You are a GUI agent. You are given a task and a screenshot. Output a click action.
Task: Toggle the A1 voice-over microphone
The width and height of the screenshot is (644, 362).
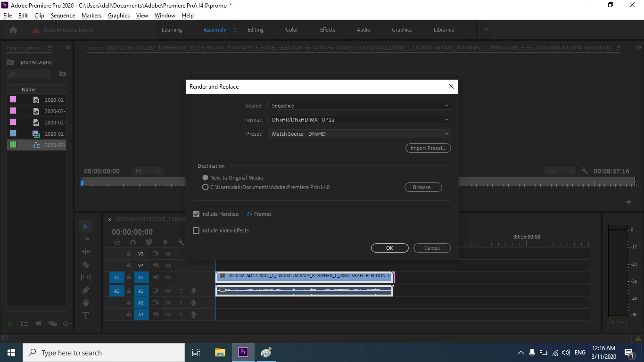(193, 291)
